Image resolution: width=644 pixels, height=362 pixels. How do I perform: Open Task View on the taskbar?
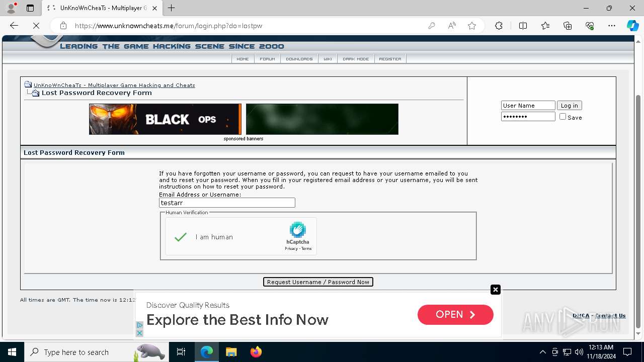click(x=181, y=352)
